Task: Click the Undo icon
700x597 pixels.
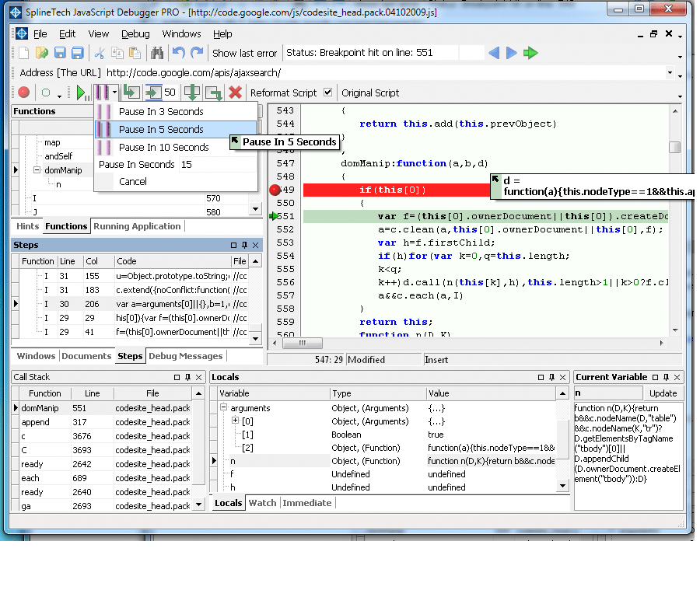Action: [178, 53]
